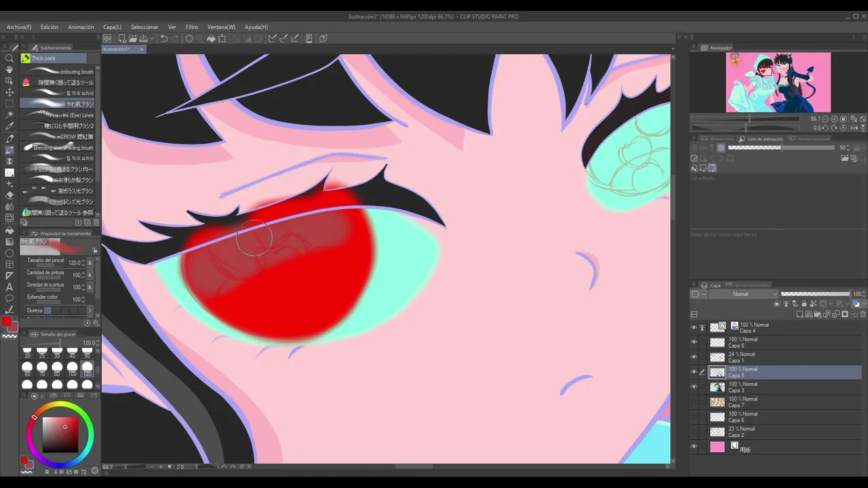
Task: Open the save dropdown arrow in command bar
Action: click(x=151, y=39)
